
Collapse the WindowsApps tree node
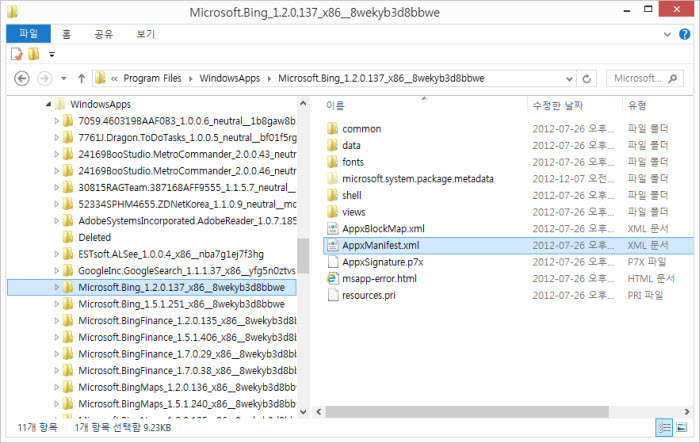pyautogui.click(x=48, y=104)
